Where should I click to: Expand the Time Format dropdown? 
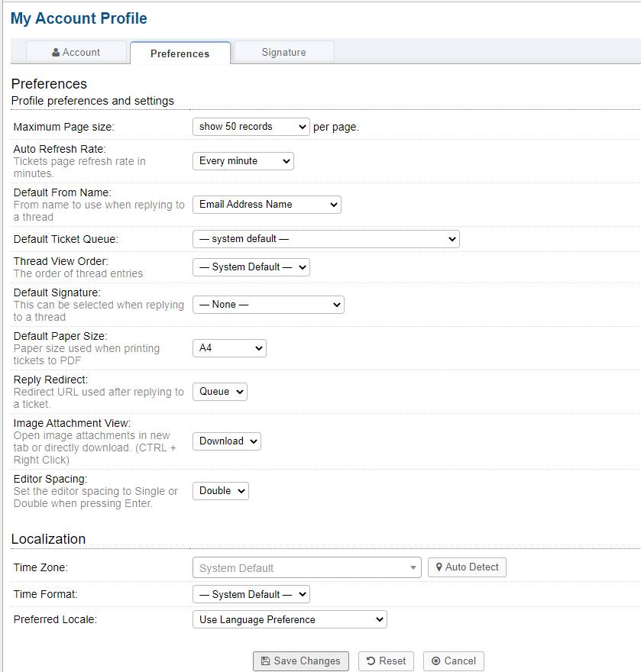pyautogui.click(x=251, y=595)
